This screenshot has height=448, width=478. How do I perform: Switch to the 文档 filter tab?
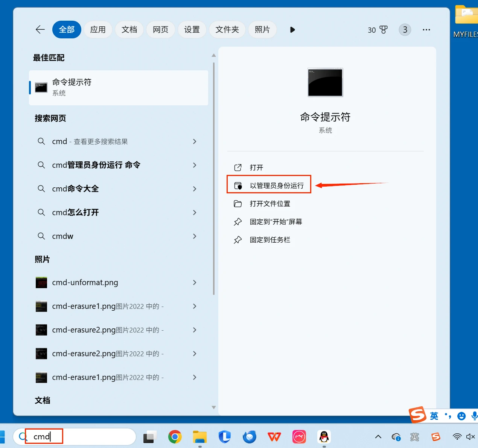pos(129,29)
